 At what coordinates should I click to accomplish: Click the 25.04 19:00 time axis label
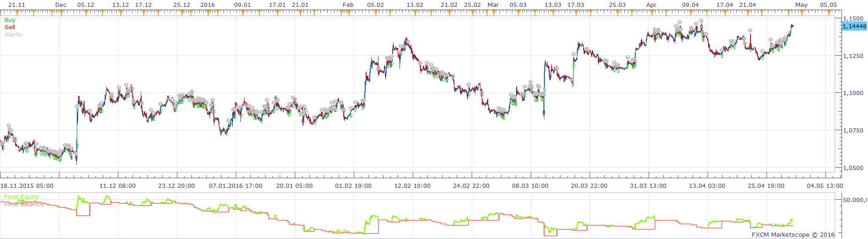point(766,186)
